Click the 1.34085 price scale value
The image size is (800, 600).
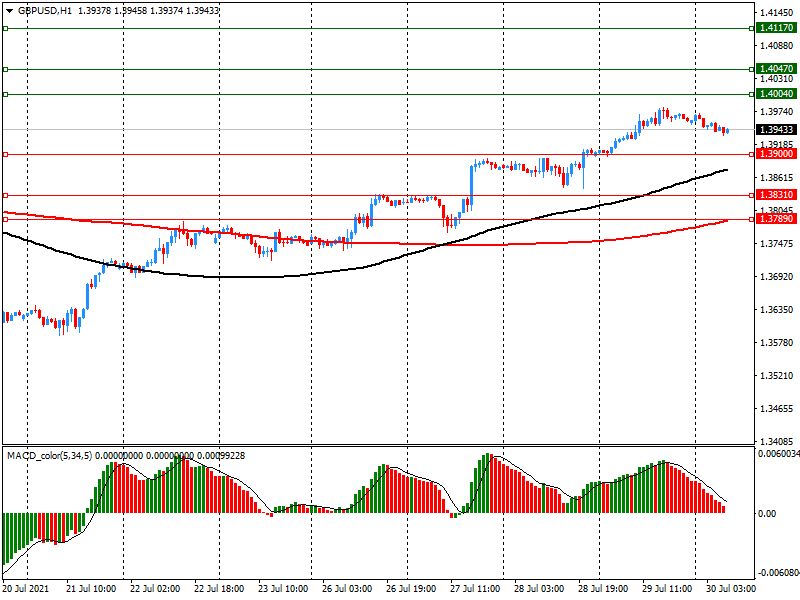[x=777, y=441]
